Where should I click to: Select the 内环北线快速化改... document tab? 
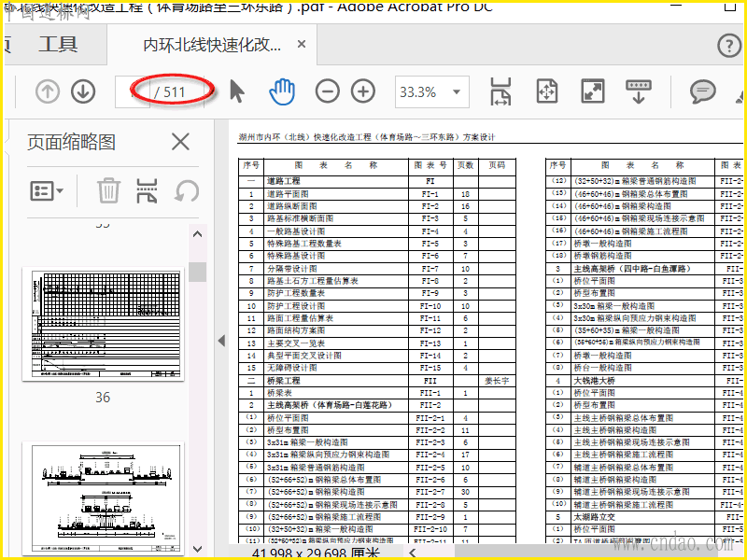(212, 45)
